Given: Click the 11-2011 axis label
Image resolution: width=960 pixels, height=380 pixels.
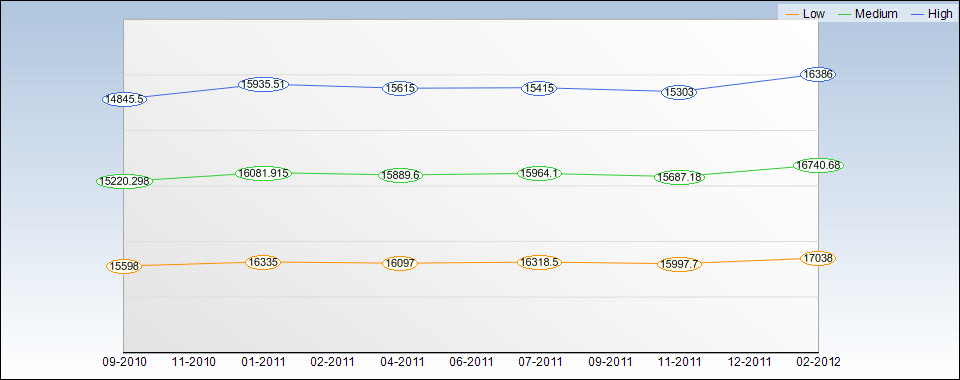Looking at the screenshot, I should click(680, 362).
